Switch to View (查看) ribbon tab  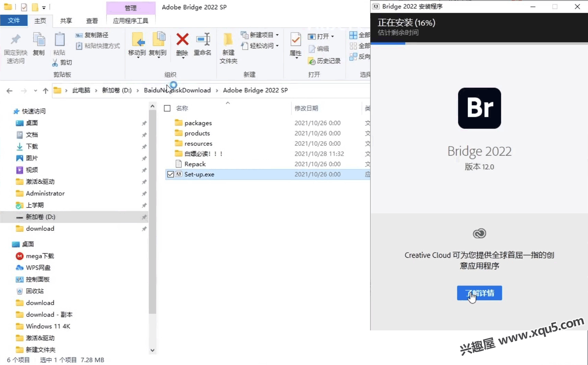(92, 21)
